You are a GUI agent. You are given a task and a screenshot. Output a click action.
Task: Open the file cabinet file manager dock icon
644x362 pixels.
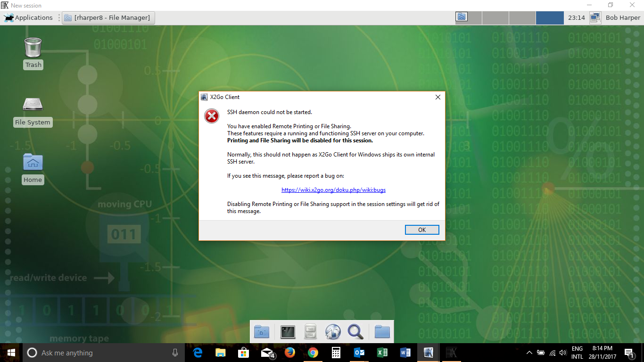tap(310, 332)
